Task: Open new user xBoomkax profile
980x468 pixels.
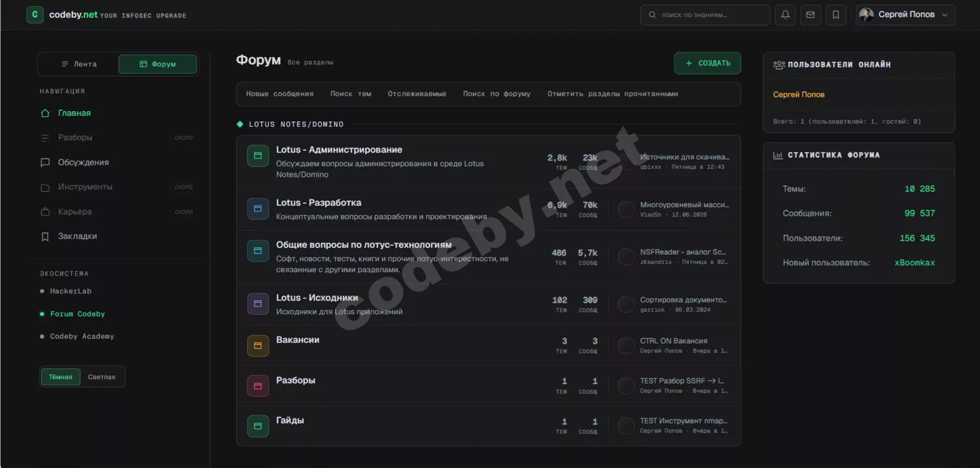Action: click(x=914, y=263)
